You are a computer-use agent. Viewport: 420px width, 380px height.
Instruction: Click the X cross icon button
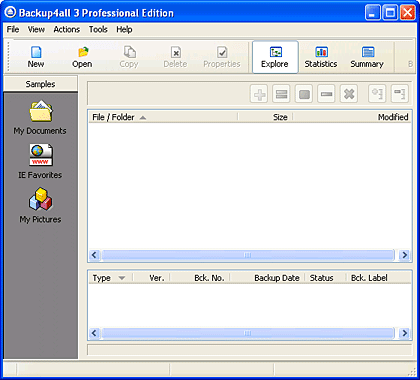point(349,94)
